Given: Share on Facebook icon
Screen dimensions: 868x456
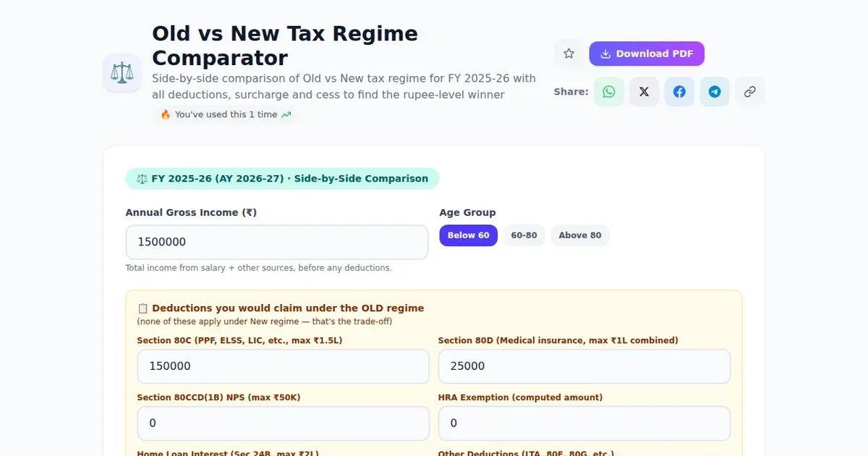Looking at the screenshot, I should click(679, 92).
